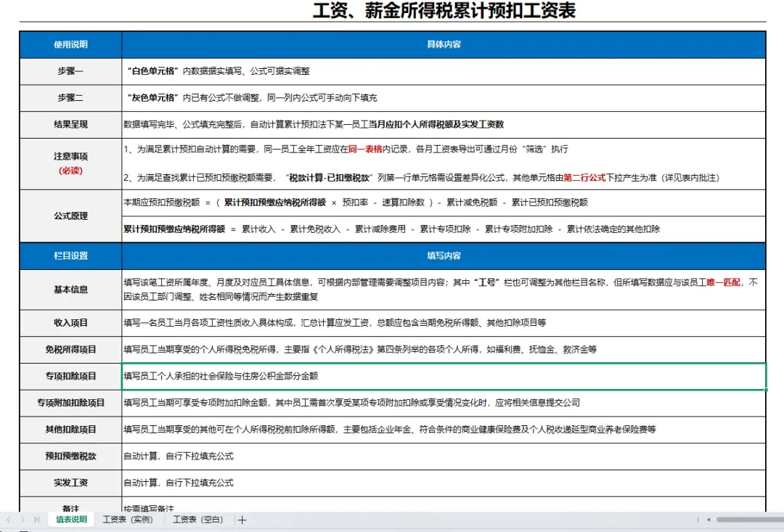Click the 公式原理 label cell
The width and height of the screenshot is (784, 532).
pos(70,216)
